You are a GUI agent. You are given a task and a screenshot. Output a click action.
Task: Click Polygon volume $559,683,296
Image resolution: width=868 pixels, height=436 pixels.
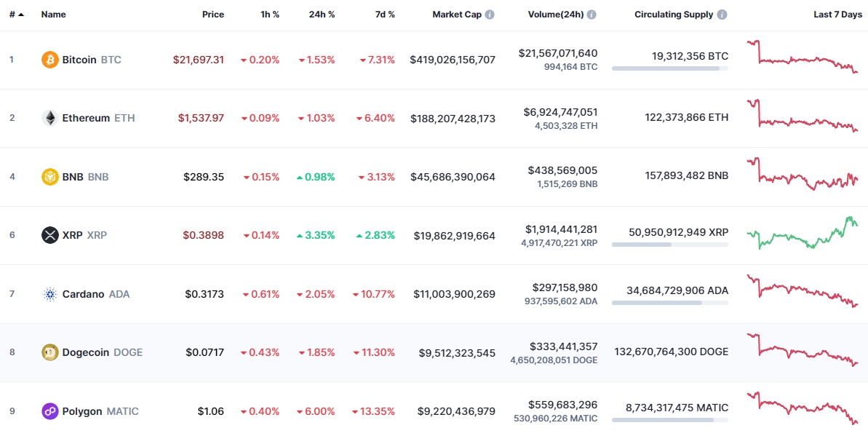[x=563, y=405]
